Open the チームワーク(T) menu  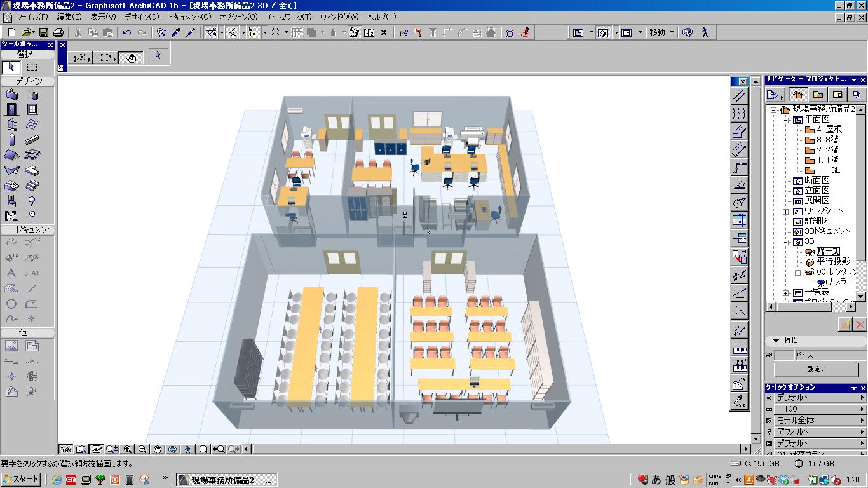(288, 17)
